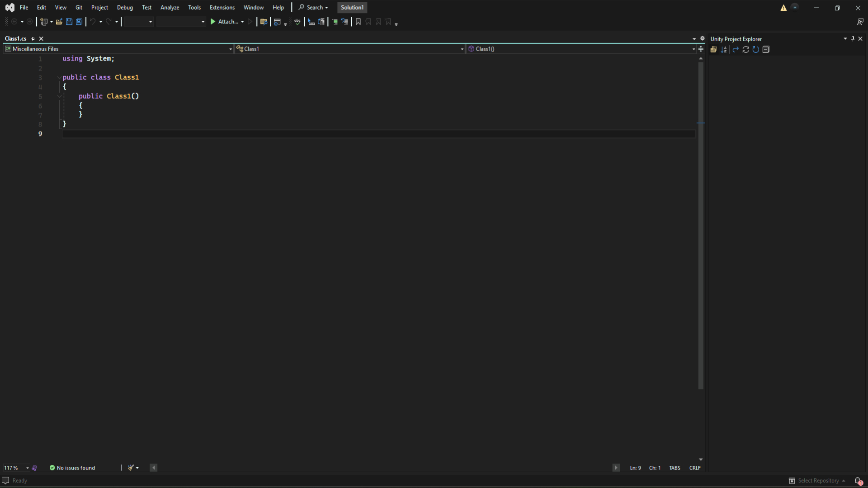The image size is (868, 488).
Task: Undo the last edit
Action: [x=93, y=21]
